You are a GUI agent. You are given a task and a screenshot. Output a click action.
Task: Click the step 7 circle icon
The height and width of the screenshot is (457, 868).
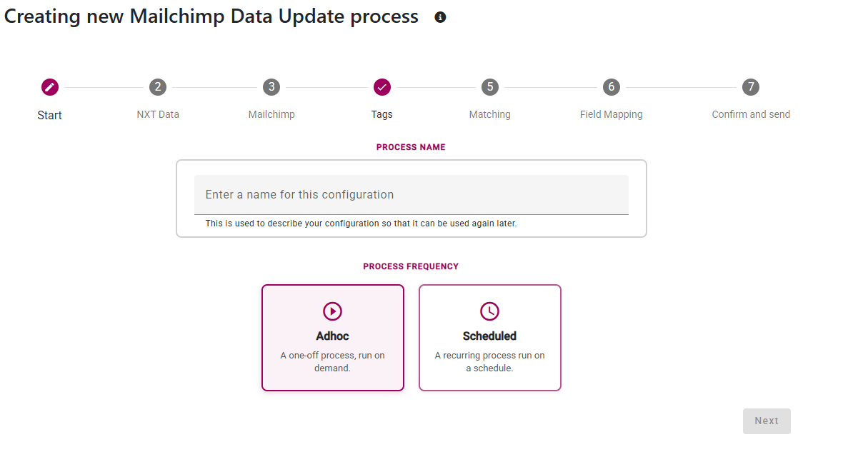pyautogui.click(x=750, y=87)
